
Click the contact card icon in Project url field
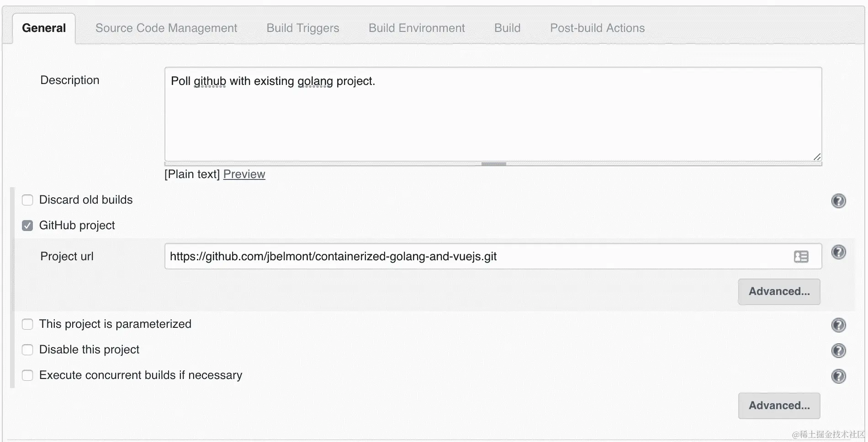tap(801, 257)
